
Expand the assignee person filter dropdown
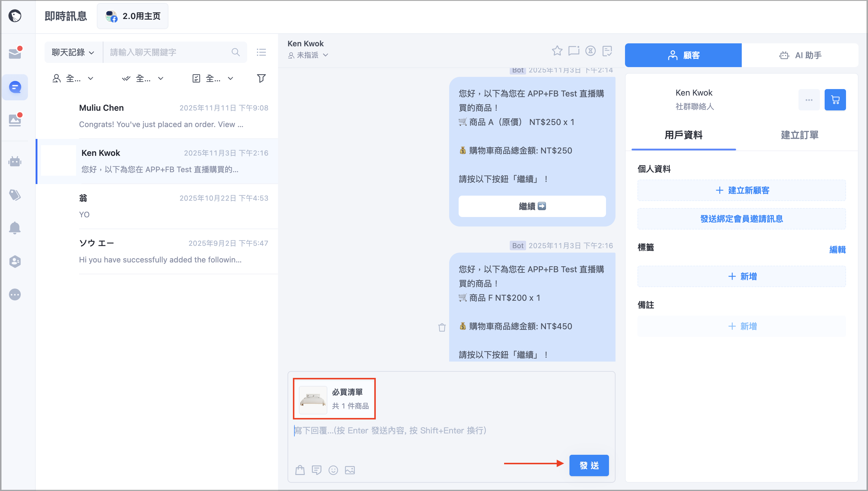(72, 79)
